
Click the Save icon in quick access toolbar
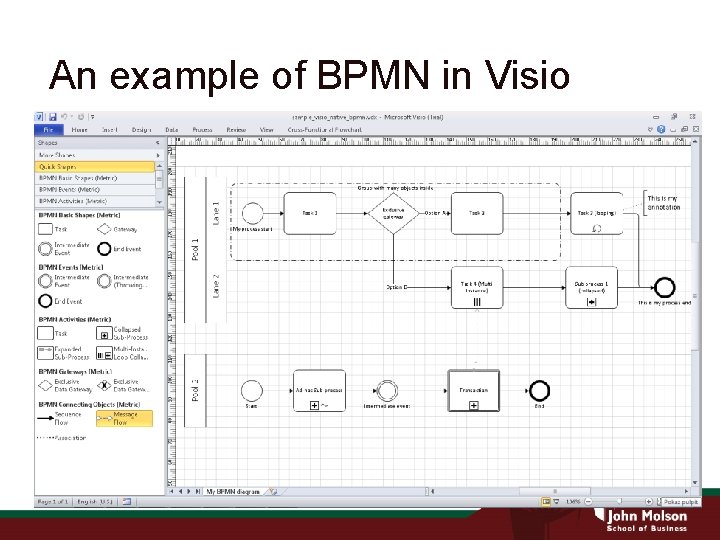[53, 117]
